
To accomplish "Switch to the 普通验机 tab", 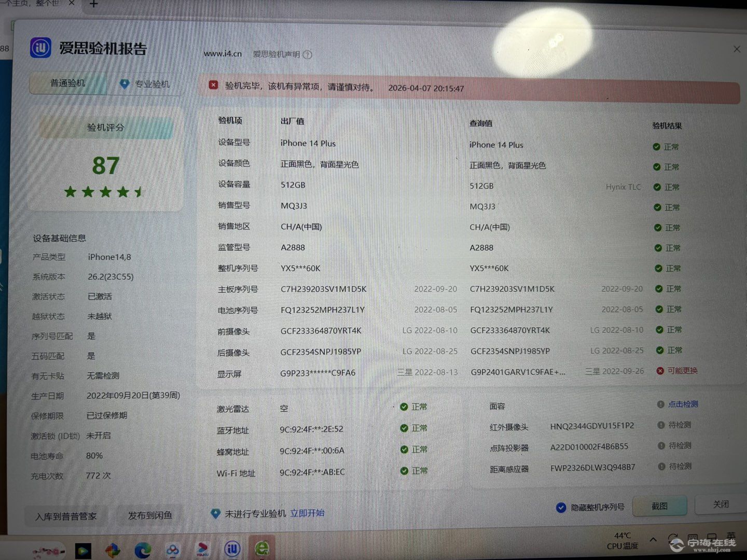I will pyautogui.click(x=67, y=83).
